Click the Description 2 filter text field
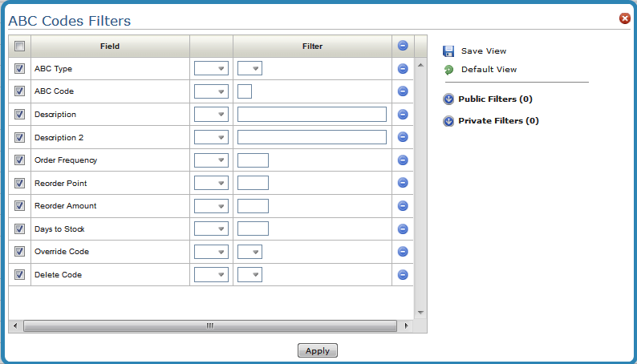 312,137
